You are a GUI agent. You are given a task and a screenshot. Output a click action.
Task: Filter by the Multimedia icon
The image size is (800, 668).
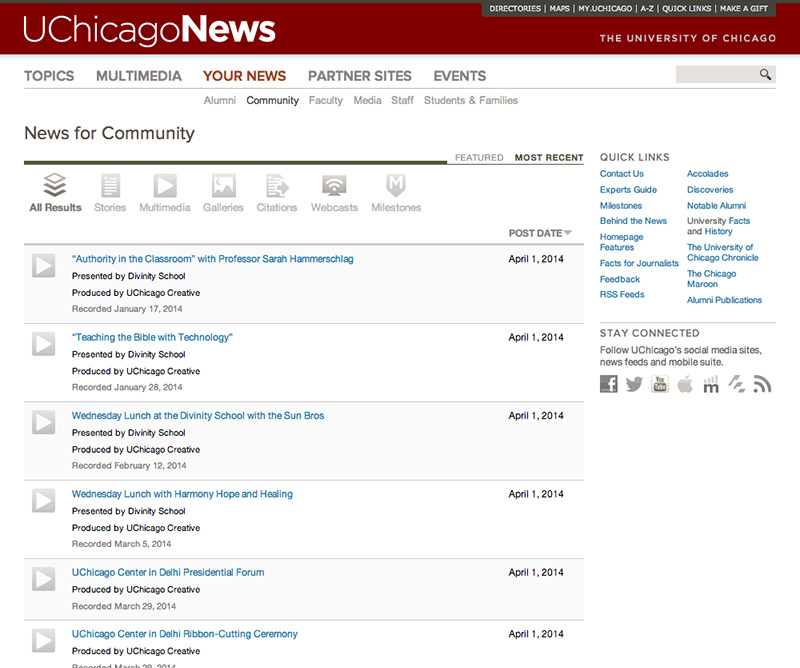click(165, 185)
